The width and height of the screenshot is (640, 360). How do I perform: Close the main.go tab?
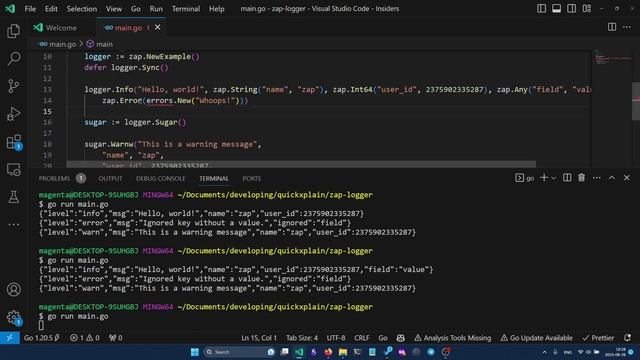158,27
